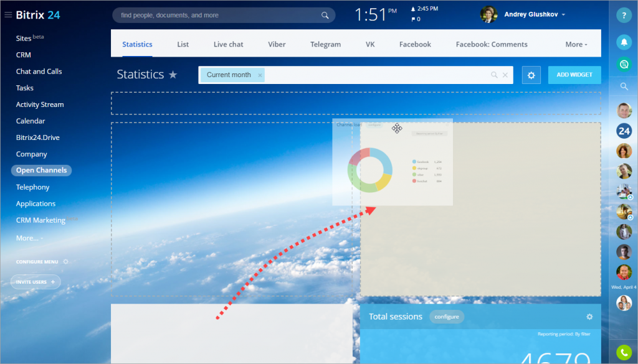Open Calendar in the left menu
The width and height of the screenshot is (638, 364).
click(x=31, y=121)
